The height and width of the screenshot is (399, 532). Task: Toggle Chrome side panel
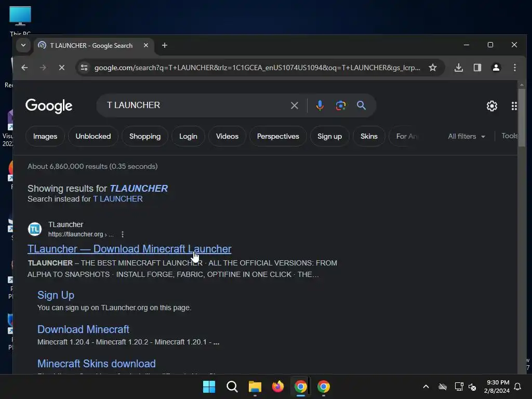(477, 68)
